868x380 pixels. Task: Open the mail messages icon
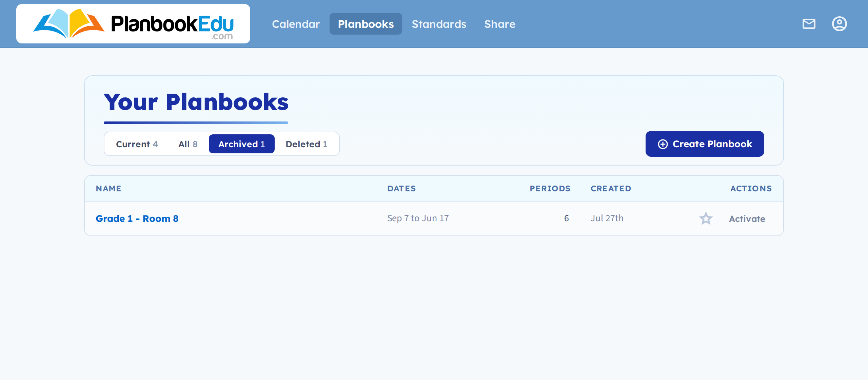click(809, 24)
